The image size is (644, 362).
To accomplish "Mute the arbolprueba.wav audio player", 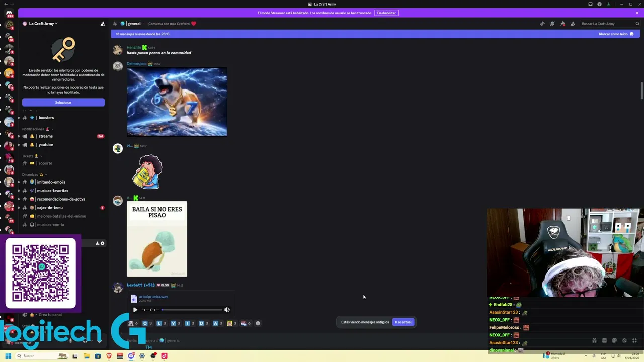I will (x=227, y=310).
